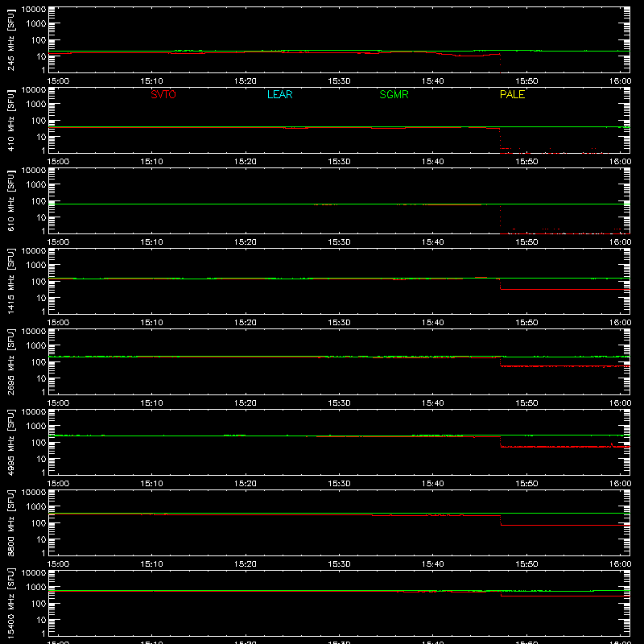Screen dimensions: 644x644
Task: Select the 245 MHz [SFU] axis title
Action: [x=11, y=39]
